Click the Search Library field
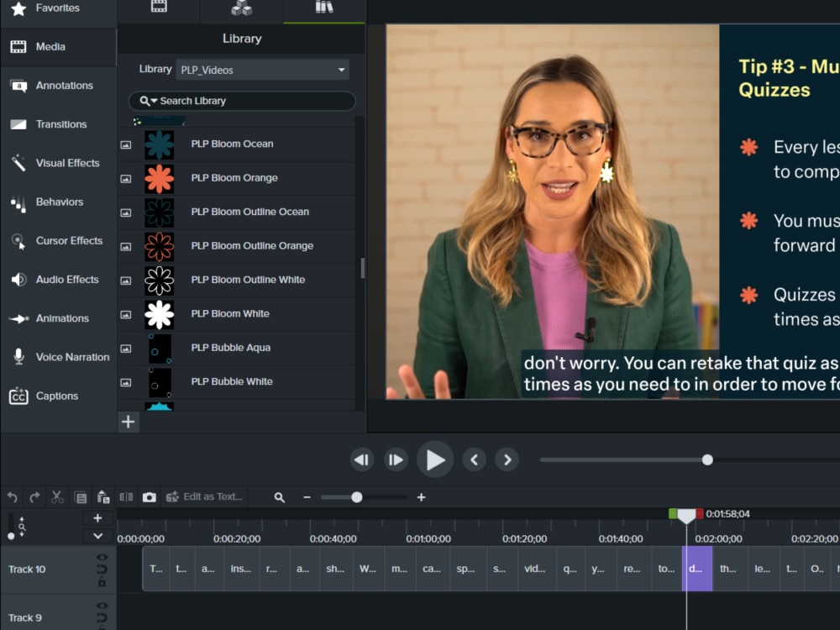 pos(242,101)
